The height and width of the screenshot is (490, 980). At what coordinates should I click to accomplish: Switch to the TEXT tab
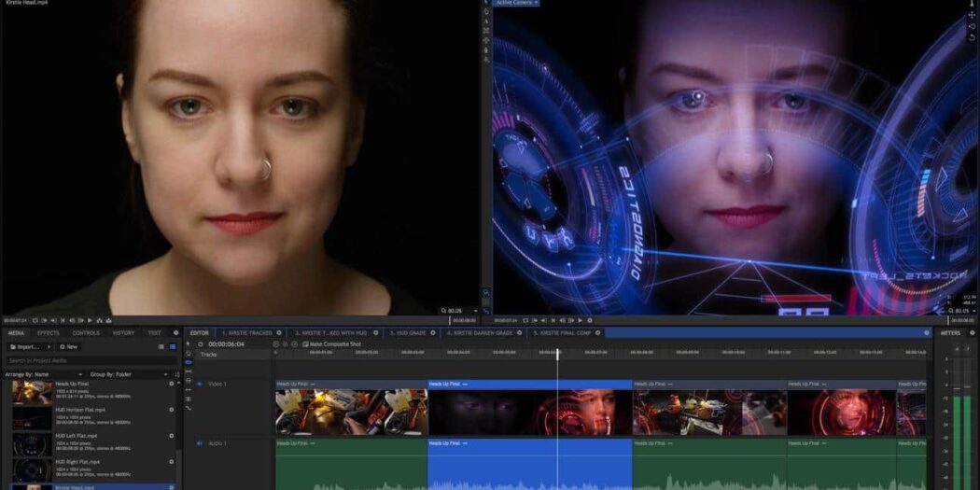tap(154, 333)
